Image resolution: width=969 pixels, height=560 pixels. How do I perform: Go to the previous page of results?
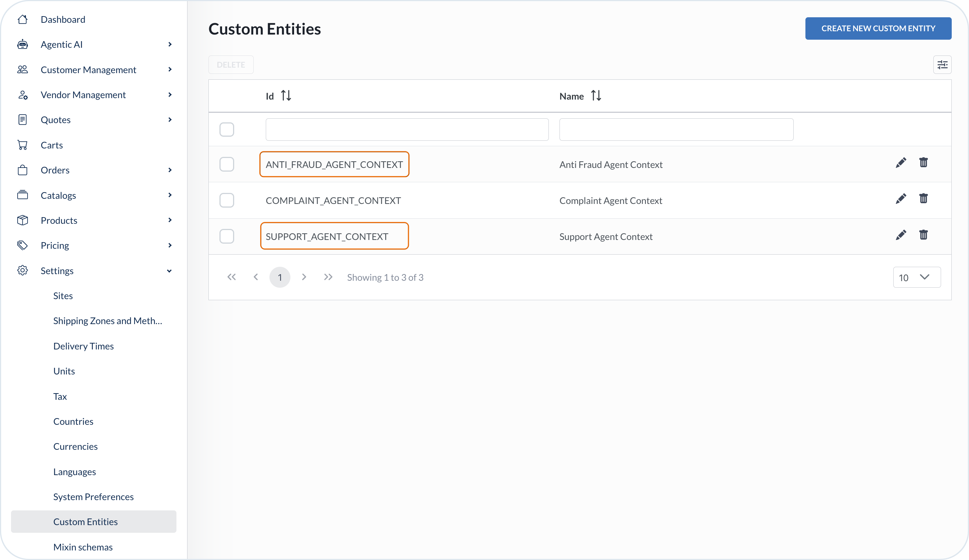pyautogui.click(x=256, y=277)
